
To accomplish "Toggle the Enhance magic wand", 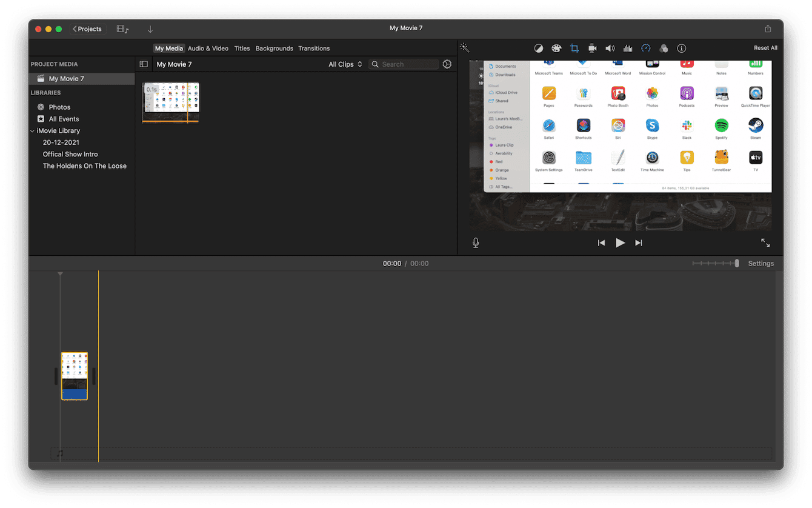I will (x=464, y=47).
